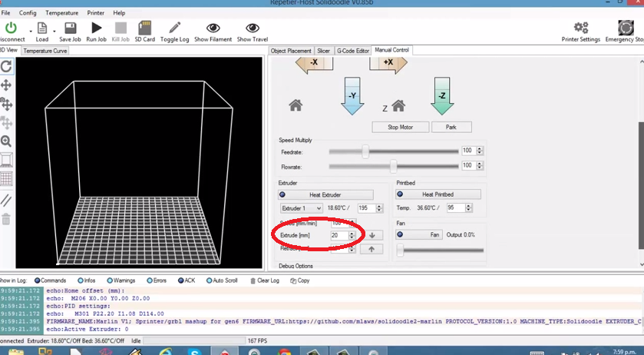Open the File menu
Screen dimensions: 644x355
coord(5,13)
